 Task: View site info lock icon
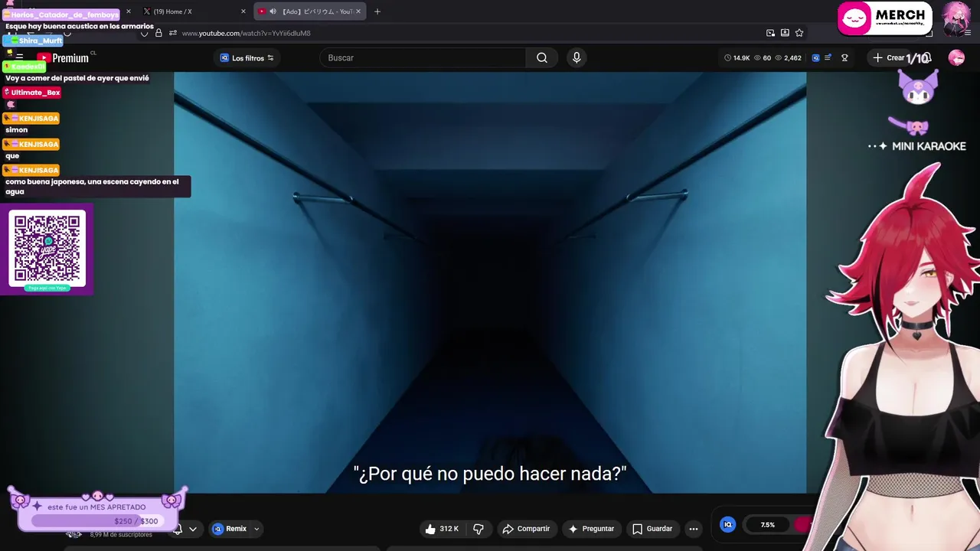[158, 33]
